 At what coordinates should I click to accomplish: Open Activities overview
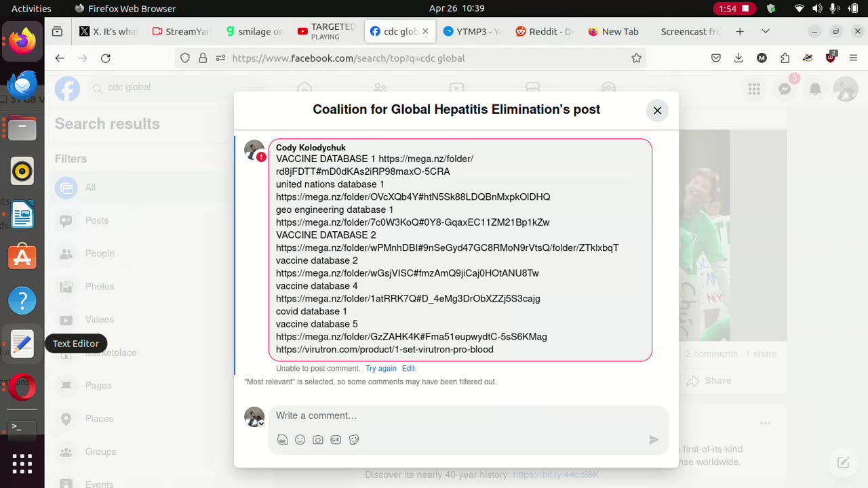pos(31,9)
